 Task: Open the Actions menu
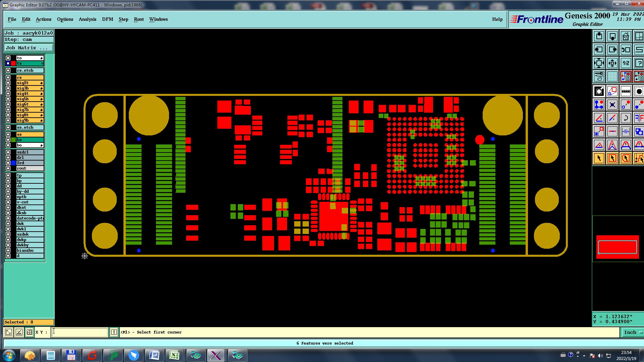click(x=44, y=19)
